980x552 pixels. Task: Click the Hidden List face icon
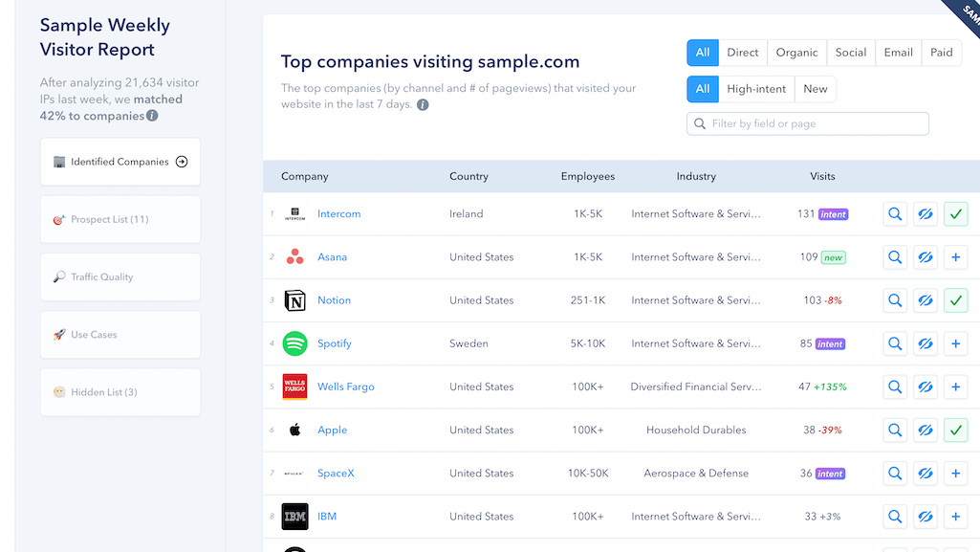pos(57,392)
